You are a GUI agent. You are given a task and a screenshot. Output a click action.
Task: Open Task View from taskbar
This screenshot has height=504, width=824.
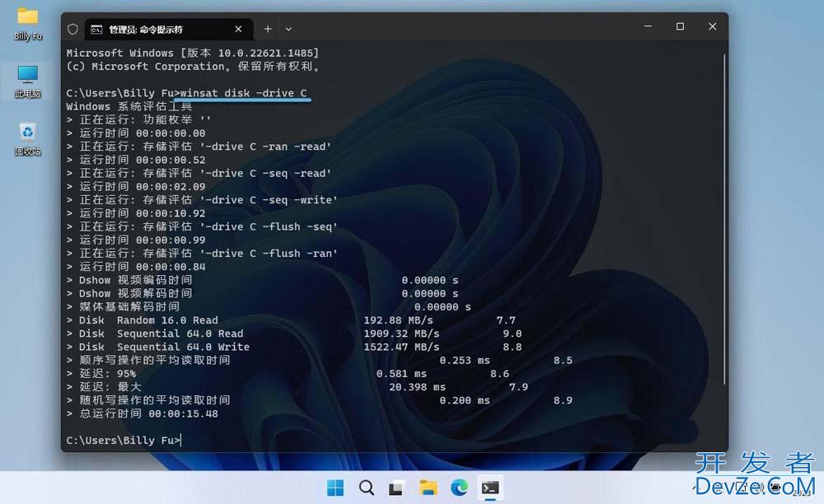[397, 488]
